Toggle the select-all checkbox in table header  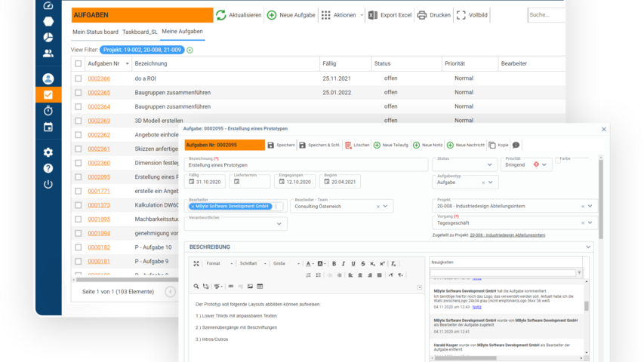coord(79,64)
